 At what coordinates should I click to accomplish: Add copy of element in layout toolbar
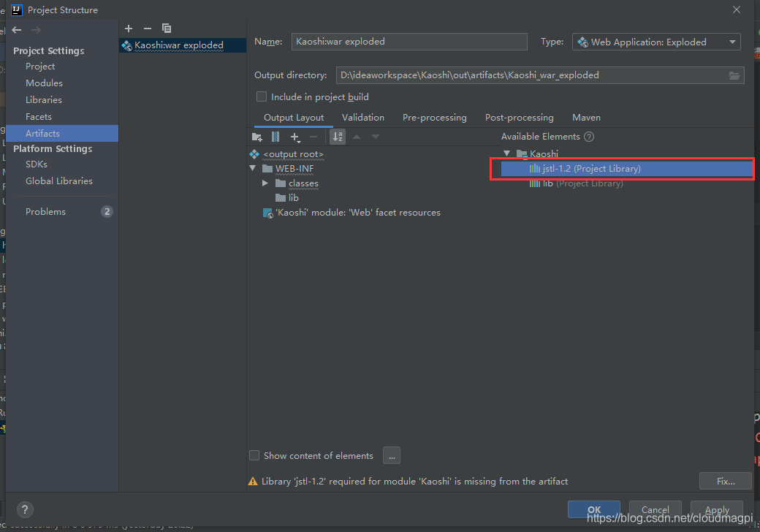(x=294, y=137)
